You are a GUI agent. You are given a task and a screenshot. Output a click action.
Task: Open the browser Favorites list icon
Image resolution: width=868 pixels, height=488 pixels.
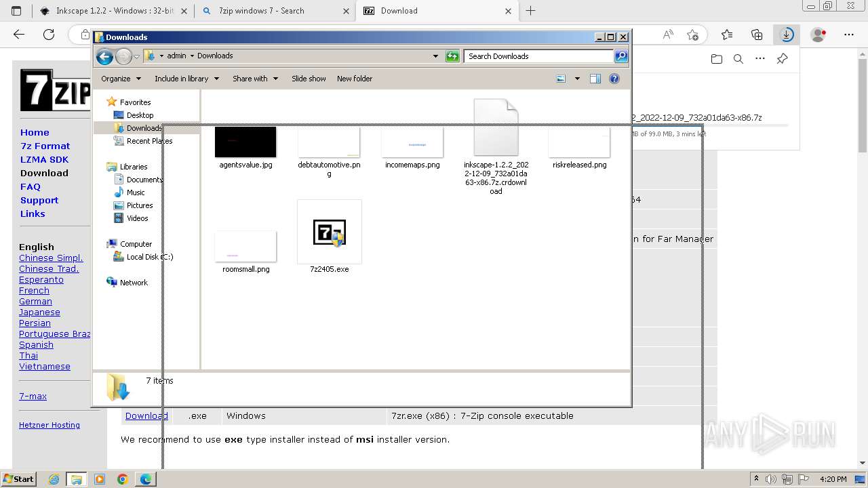(x=727, y=35)
